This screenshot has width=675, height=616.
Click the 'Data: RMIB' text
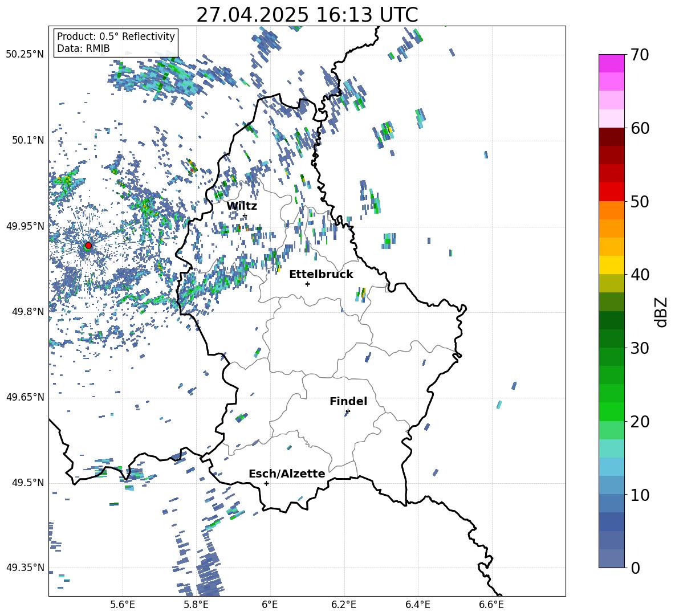pyautogui.click(x=83, y=48)
